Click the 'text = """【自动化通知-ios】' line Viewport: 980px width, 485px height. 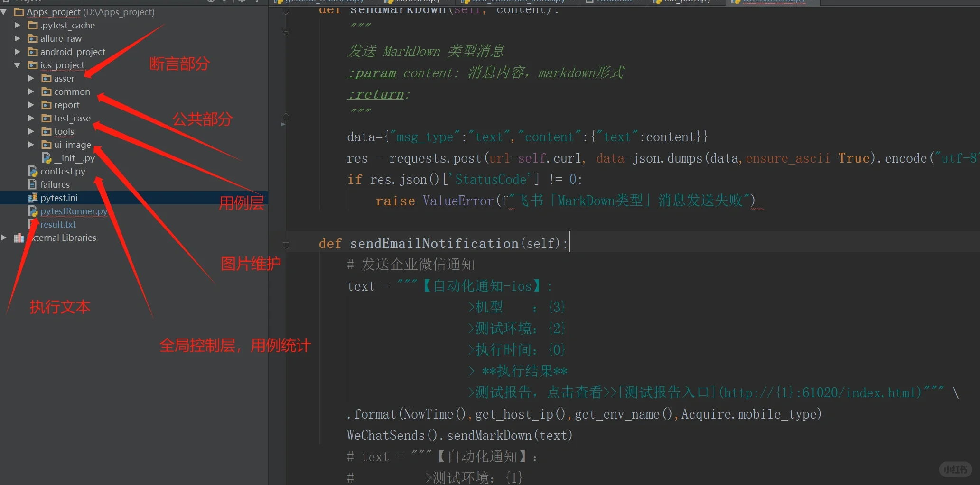450,286
